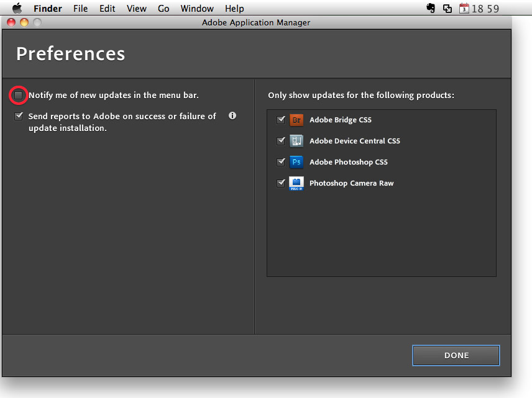Click the Photoshop Camera Raw plug-in icon
This screenshot has width=532, height=398.
click(296, 183)
